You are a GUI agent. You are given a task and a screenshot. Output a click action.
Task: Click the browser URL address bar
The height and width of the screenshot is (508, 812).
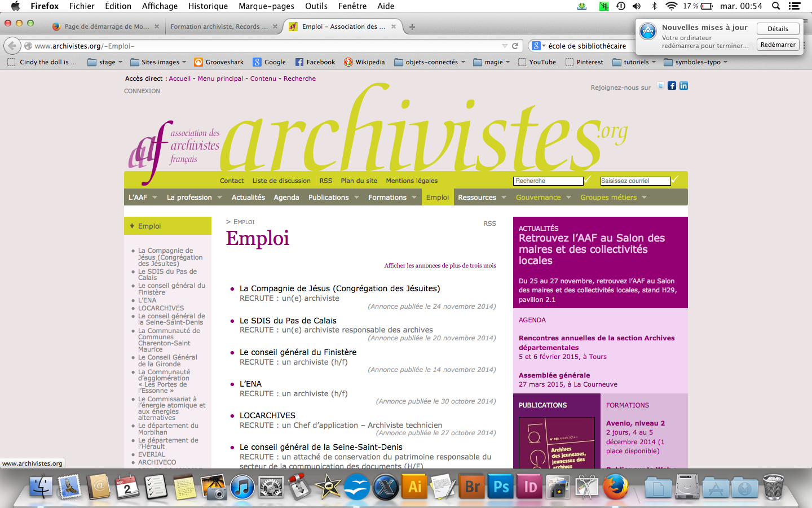[265, 46]
